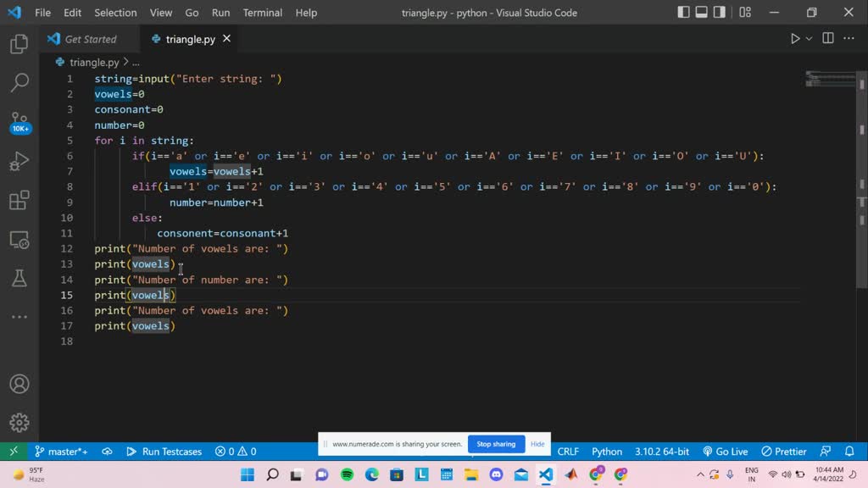Open the Search panel

pos(19,83)
